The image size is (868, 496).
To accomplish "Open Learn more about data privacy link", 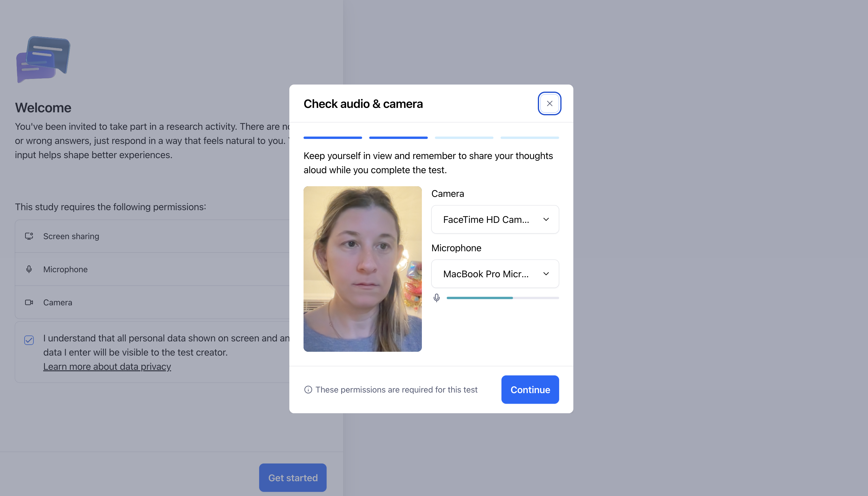I will coord(107,367).
